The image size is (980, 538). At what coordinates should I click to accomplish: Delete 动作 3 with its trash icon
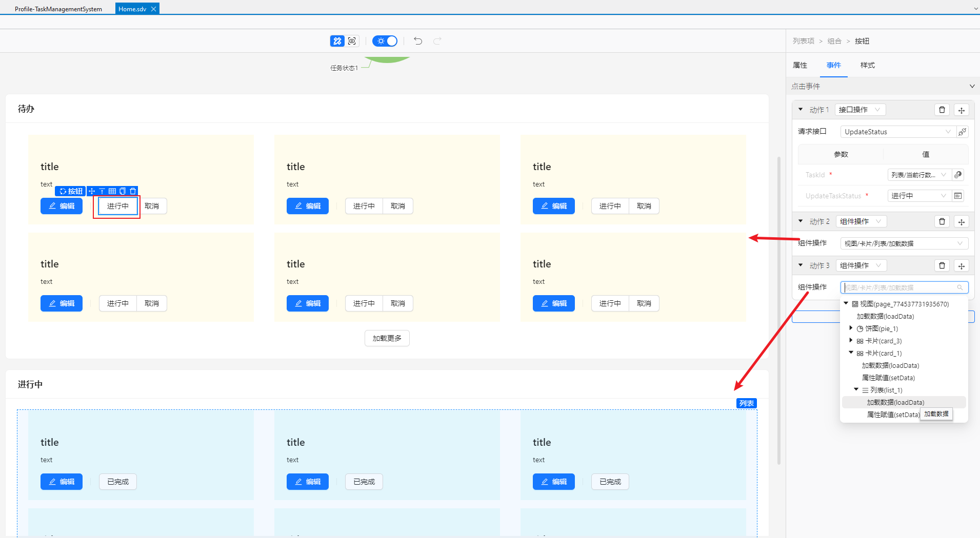click(942, 265)
